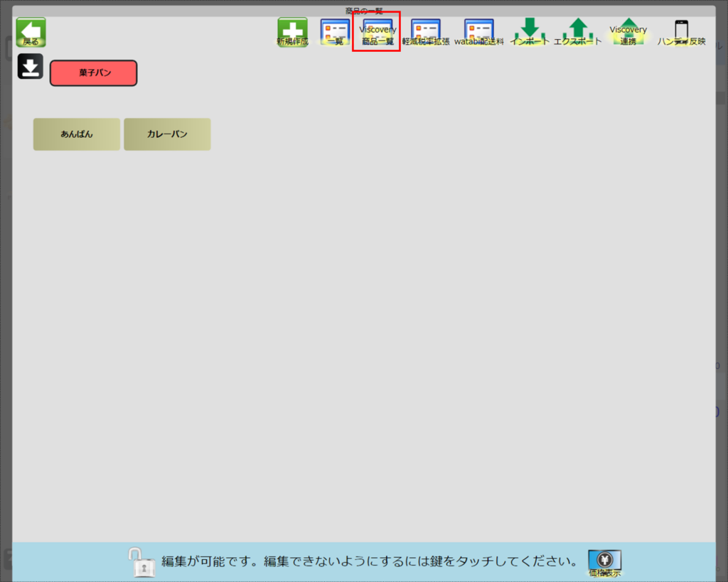This screenshot has width=728, height=582.
Task: Open the 一覧 list view
Action: click(335, 33)
